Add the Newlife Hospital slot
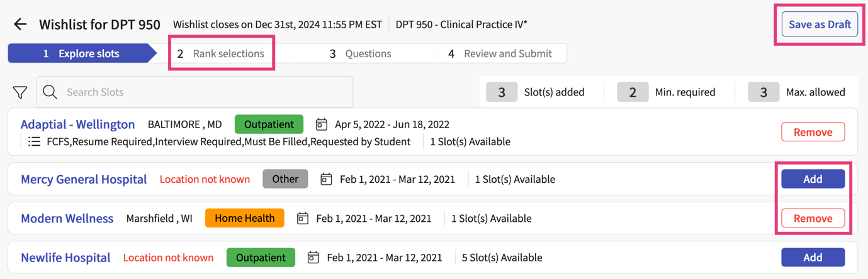Viewport: 868px width, 279px height. point(813,258)
